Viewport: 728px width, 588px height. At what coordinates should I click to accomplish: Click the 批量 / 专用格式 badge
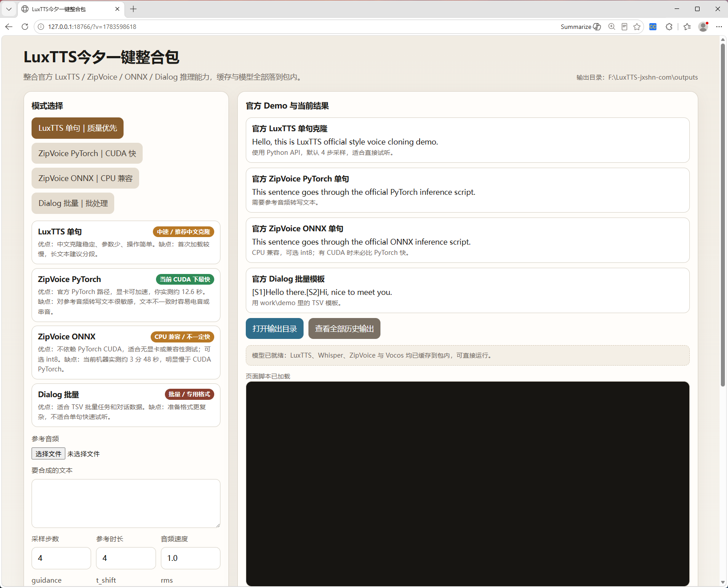[189, 394]
